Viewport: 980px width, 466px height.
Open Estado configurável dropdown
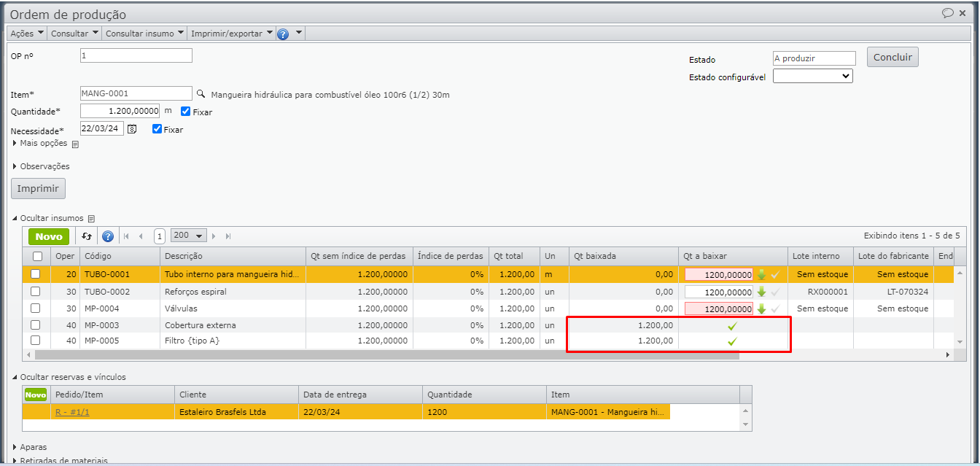pyautogui.click(x=813, y=76)
